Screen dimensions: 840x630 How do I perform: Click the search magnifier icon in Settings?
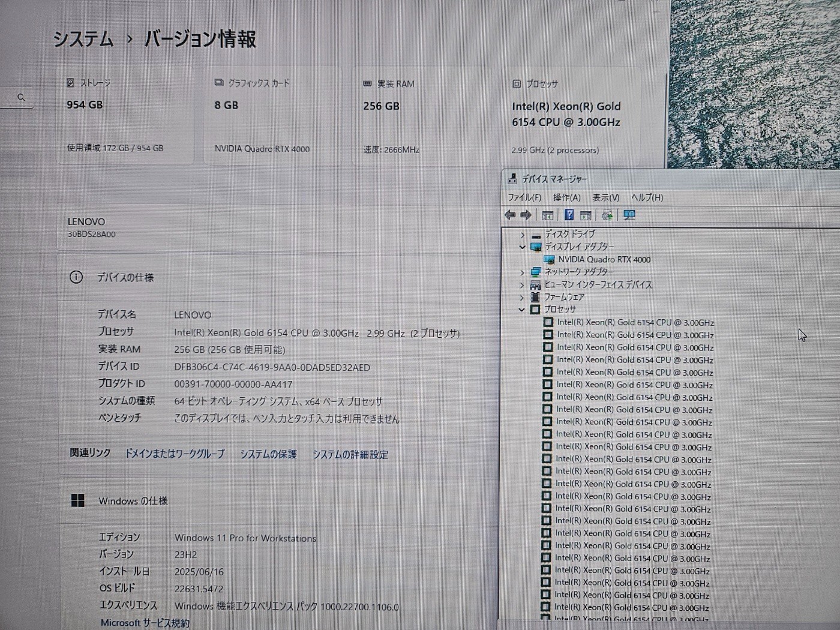pos(21,97)
